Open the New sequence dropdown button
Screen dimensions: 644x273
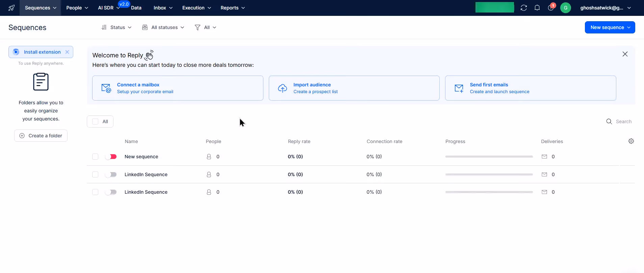click(x=610, y=27)
